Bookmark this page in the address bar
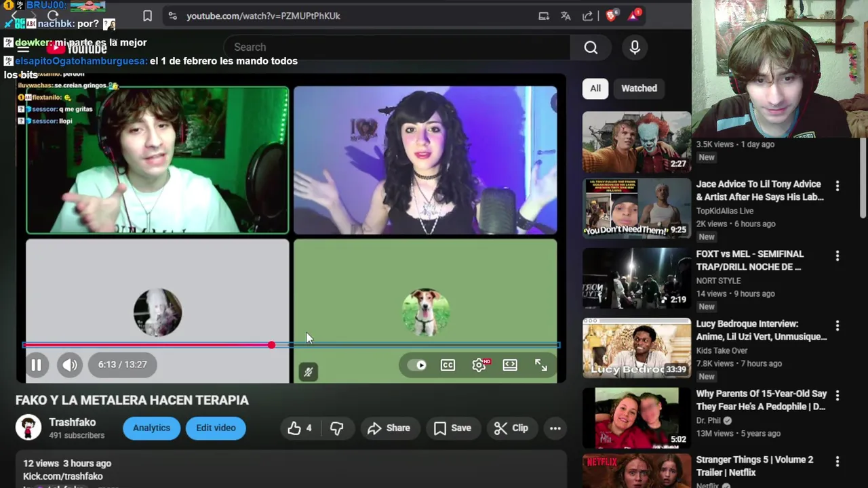This screenshot has height=488, width=868. point(147,16)
